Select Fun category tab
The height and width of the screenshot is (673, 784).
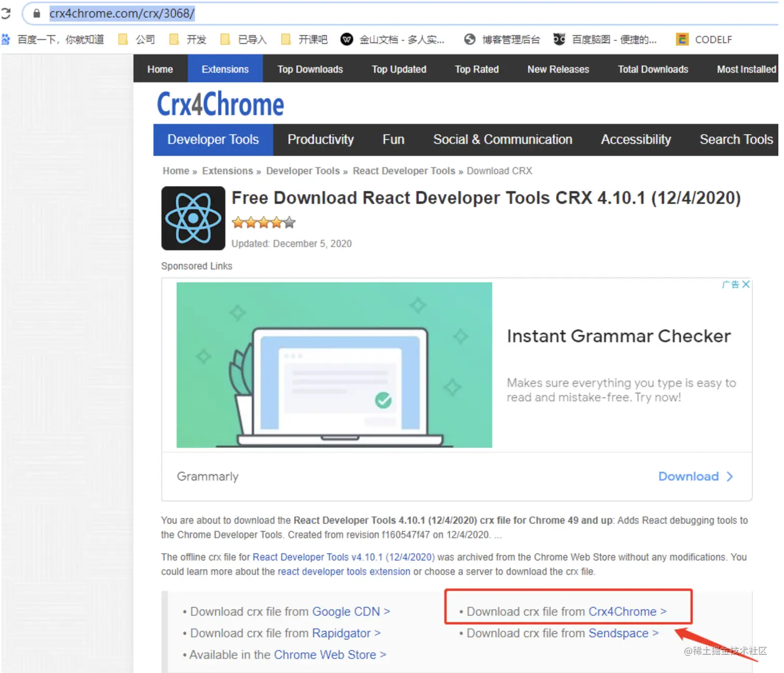tap(394, 140)
